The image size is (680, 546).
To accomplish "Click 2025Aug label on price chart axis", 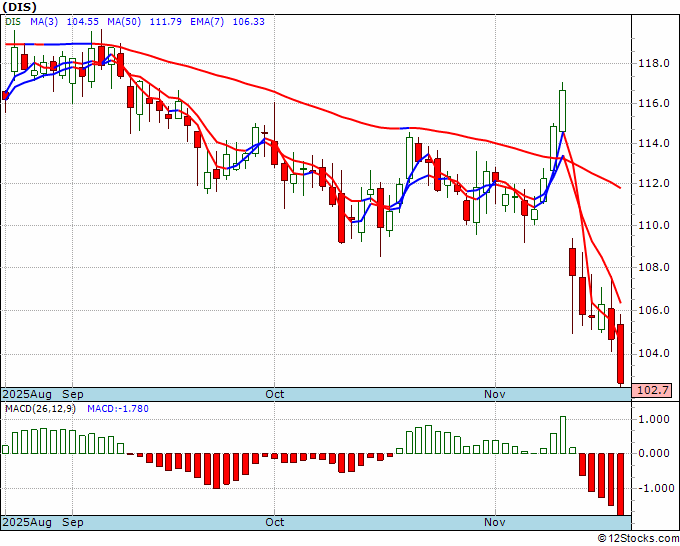I will [27, 394].
